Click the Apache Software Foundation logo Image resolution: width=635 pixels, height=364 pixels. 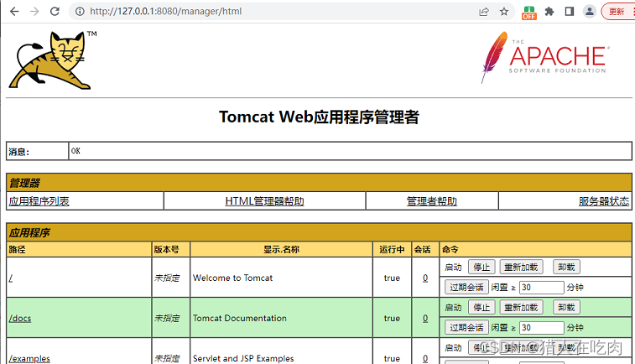545,58
